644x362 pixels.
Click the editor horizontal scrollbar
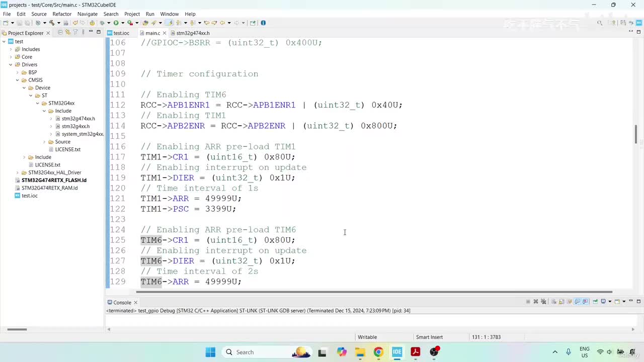tap(374, 292)
